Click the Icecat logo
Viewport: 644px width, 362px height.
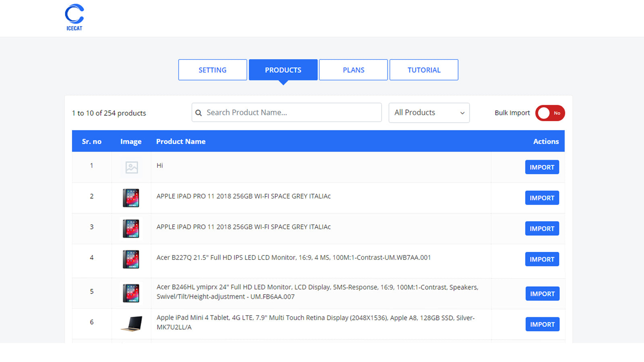pyautogui.click(x=74, y=17)
